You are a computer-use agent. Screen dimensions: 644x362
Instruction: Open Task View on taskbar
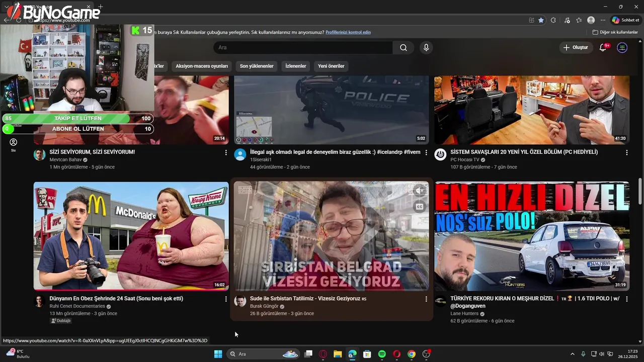coord(308,354)
